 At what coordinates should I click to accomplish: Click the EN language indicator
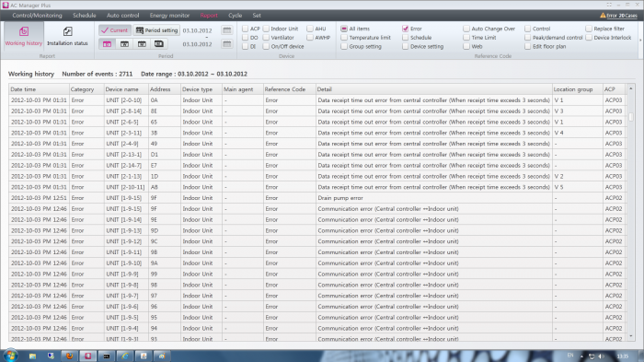pos(570,356)
